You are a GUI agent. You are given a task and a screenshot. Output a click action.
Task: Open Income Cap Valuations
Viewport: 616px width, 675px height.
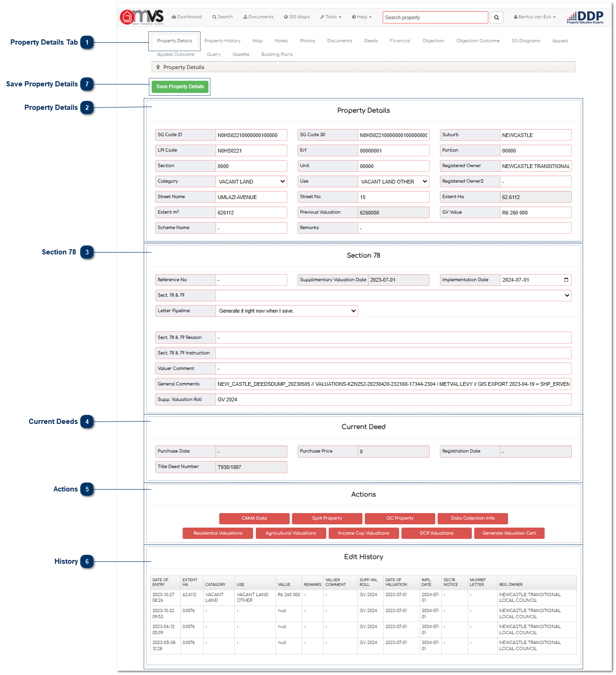(363, 533)
